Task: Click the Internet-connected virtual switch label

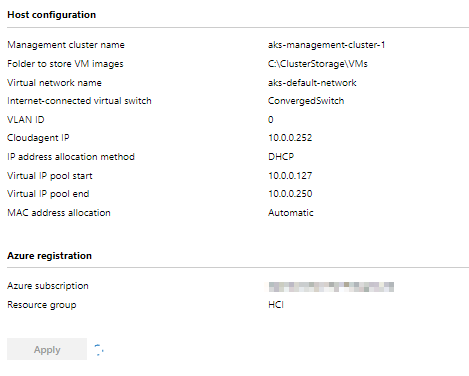Action: (x=79, y=101)
